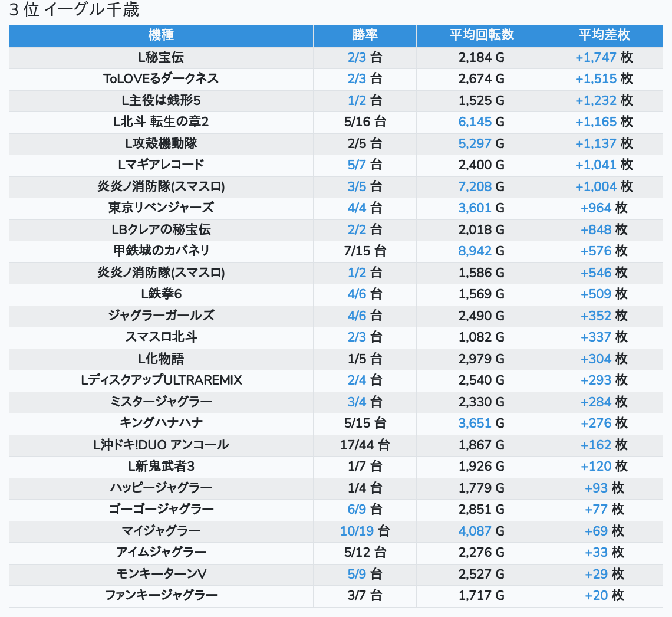This screenshot has height=617, width=672.
Task: Click the モンキーターンV machine name
Action: click(x=161, y=574)
